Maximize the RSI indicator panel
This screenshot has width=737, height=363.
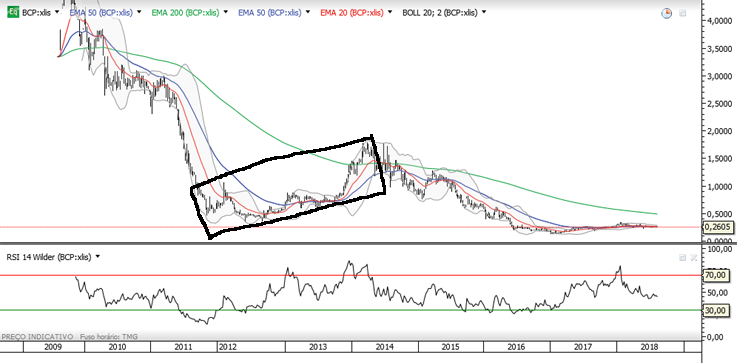point(682,257)
